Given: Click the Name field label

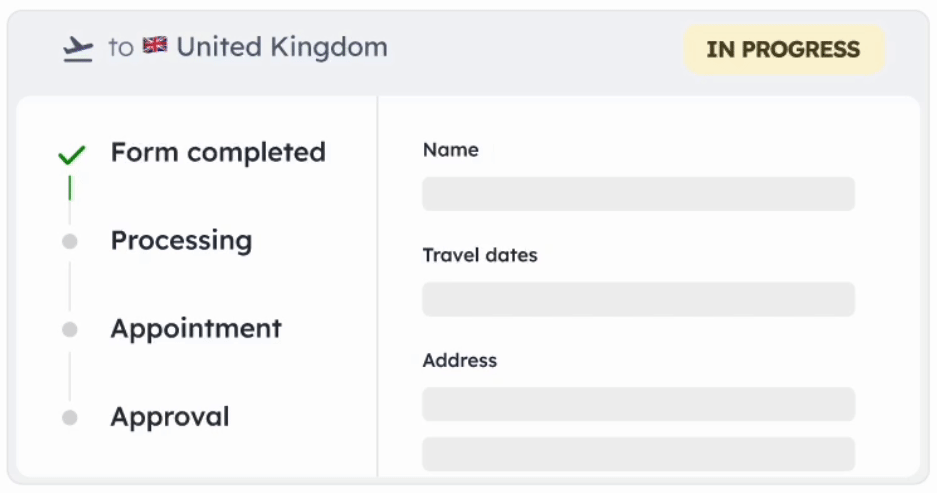Looking at the screenshot, I should click(x=451, y=149).
